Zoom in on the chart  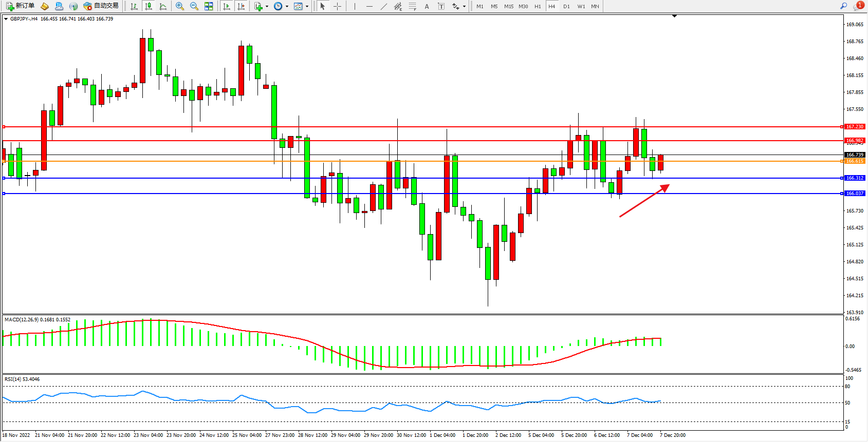click(179, 6)
